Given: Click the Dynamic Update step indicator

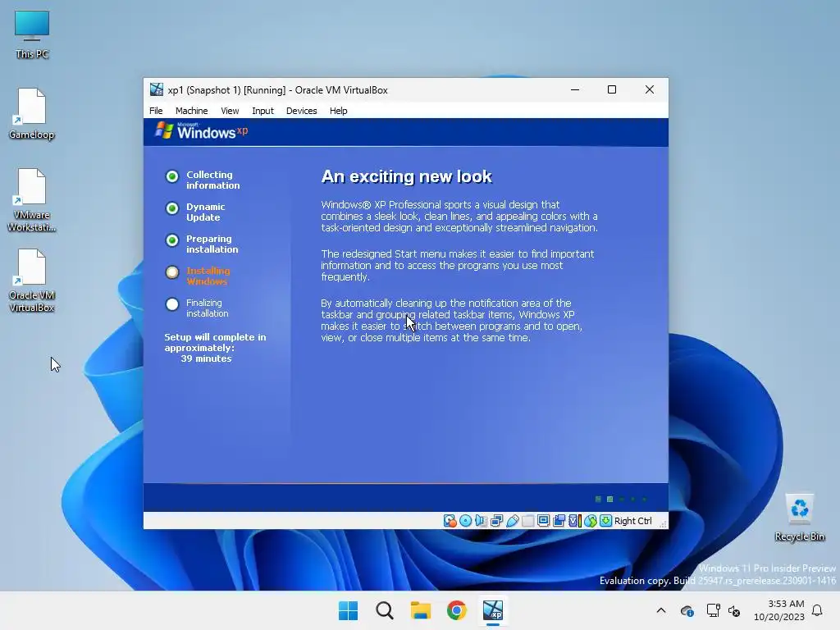Looking at the screenshot, I should 172,208.
